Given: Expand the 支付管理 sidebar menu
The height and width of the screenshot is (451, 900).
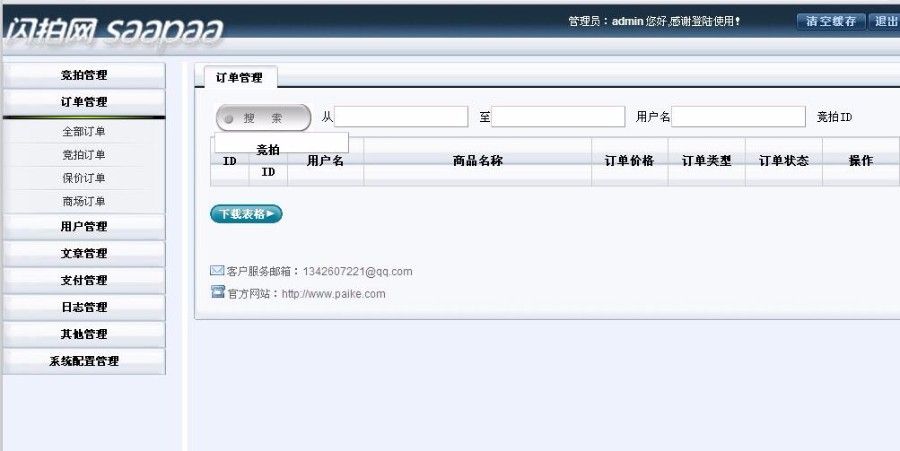Looking at the screenshot, I should tap(84, 280).
